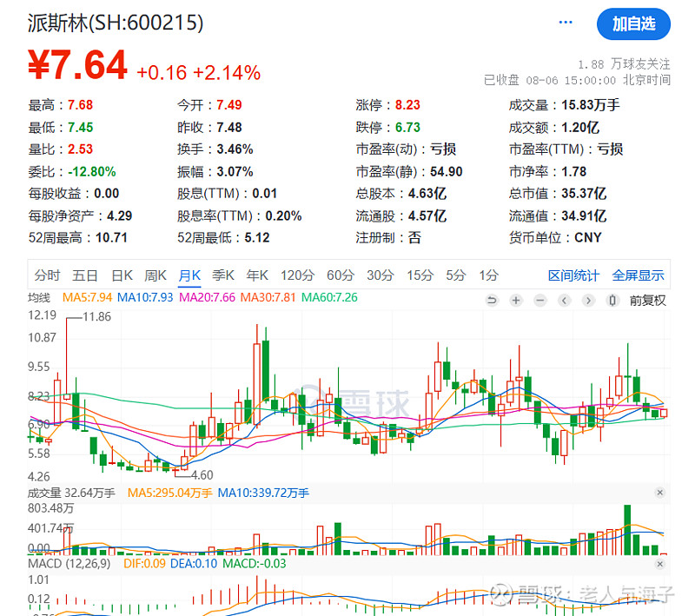Click the 11.86 high price marker
This screenshot has width=695, height=616.
(96, 317)
